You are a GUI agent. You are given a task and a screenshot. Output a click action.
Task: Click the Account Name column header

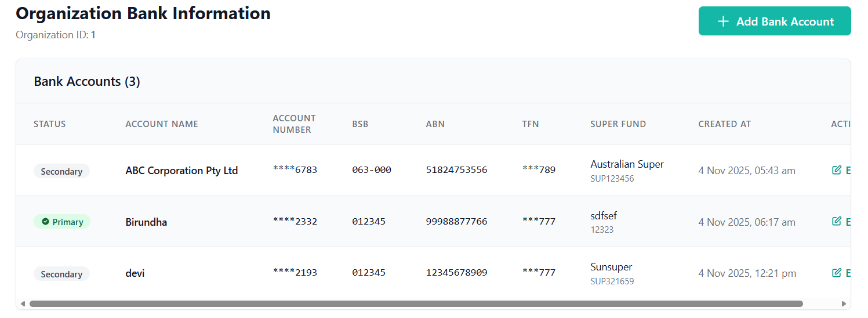point(162,124)
